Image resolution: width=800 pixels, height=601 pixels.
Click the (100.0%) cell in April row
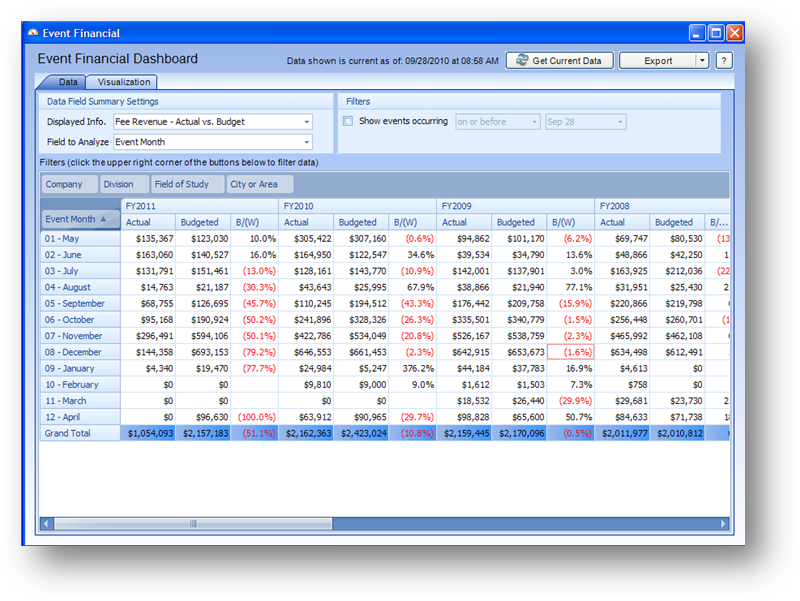tap(255, 417)
